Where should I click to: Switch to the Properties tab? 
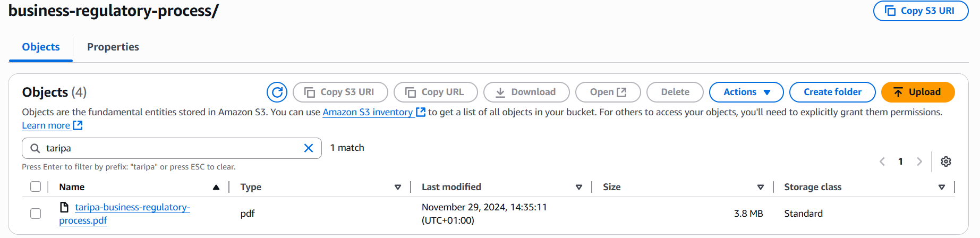[113, 47]
